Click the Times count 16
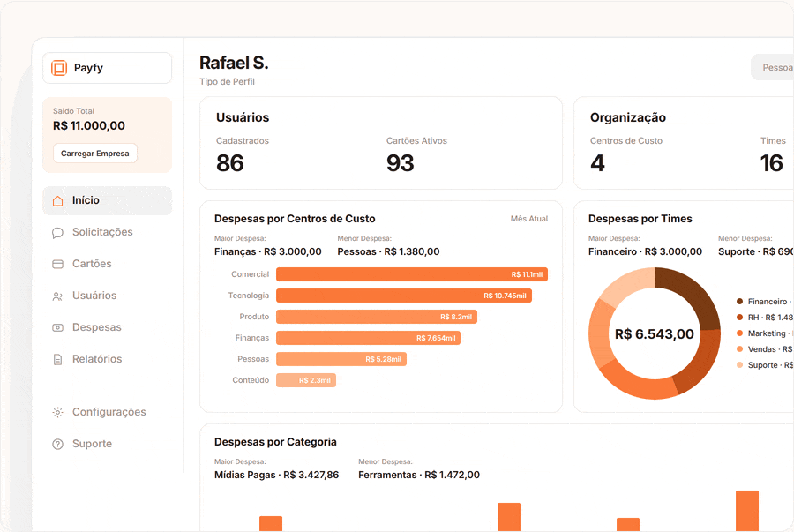 [x=771, y=163]
